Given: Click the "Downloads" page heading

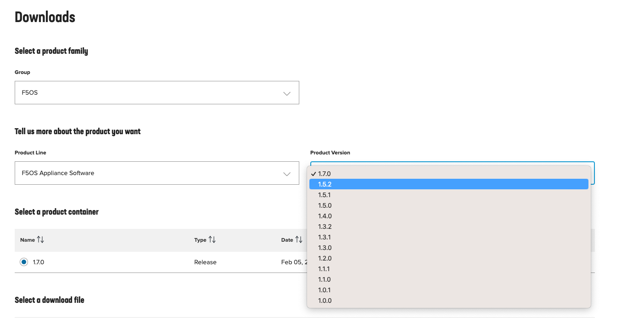Looking at the screenshot, I should click(x=45, y=17).
